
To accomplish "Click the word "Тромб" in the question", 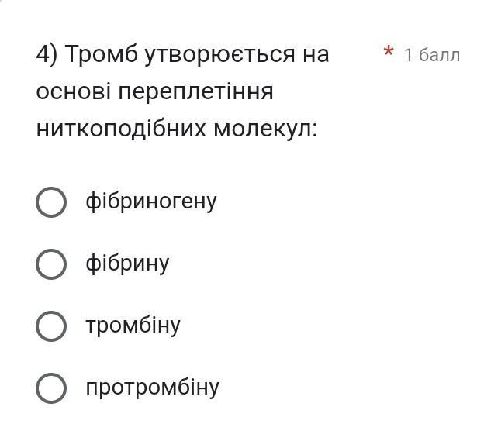I will point(99,54).
